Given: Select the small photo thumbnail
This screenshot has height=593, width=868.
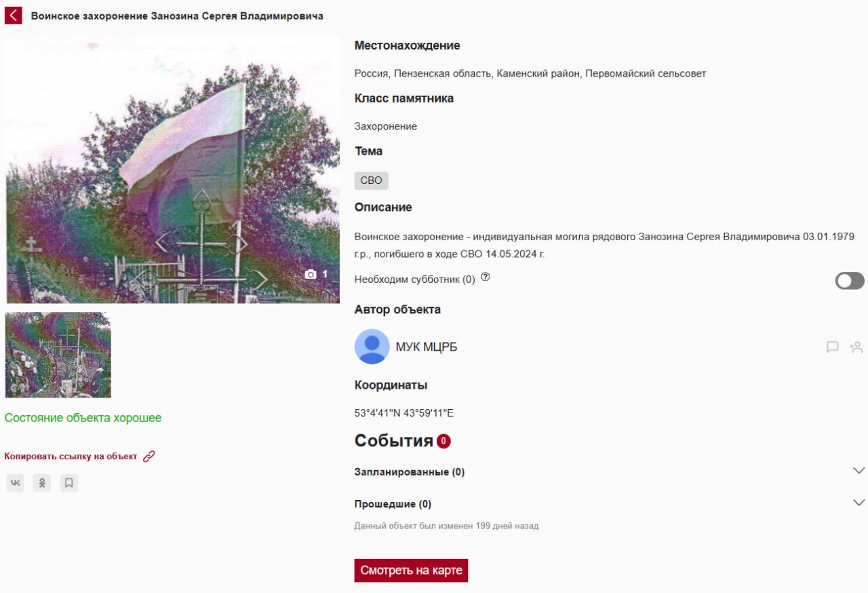Looking at the screenshot, I should click(58, 355).
